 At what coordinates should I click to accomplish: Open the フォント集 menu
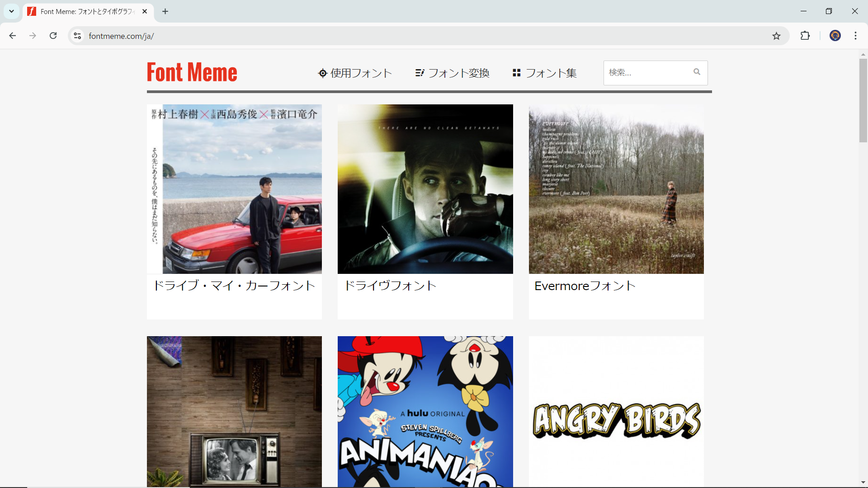click(544, 73)
